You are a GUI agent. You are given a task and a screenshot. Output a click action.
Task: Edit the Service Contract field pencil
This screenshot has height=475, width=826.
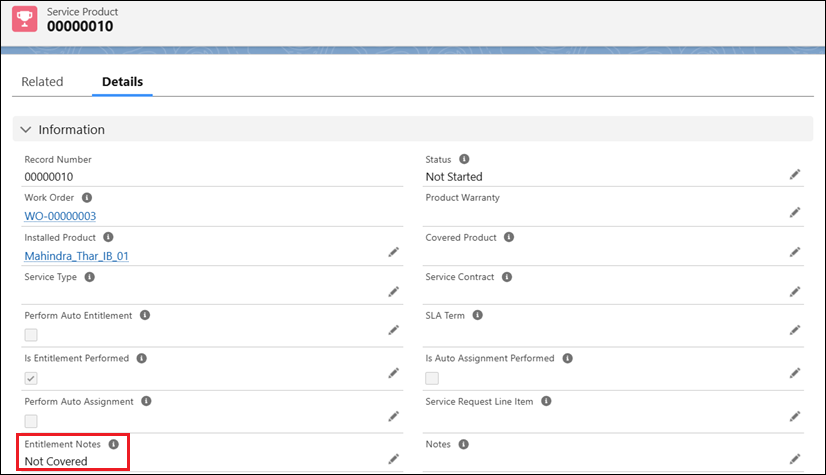coord(795,291)
